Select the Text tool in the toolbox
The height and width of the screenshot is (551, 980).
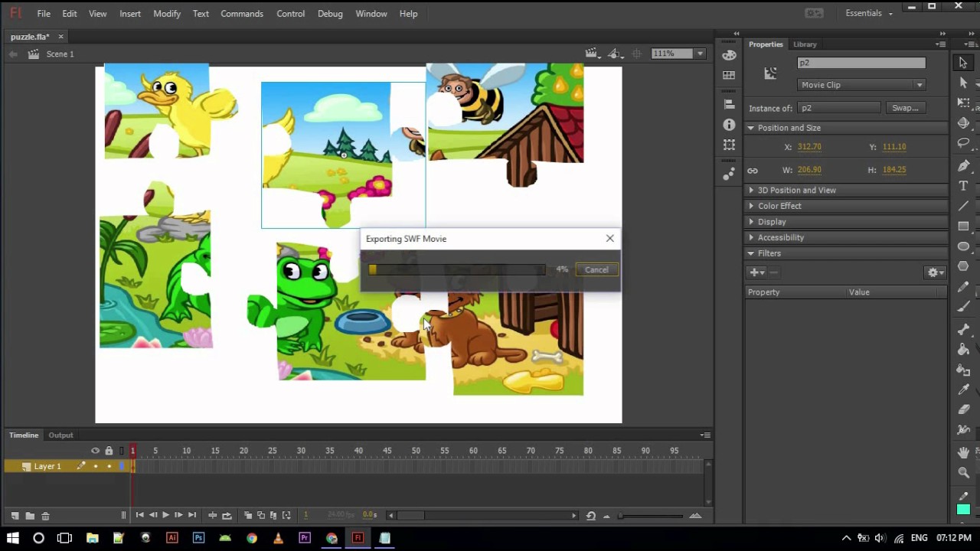[963, 186]
